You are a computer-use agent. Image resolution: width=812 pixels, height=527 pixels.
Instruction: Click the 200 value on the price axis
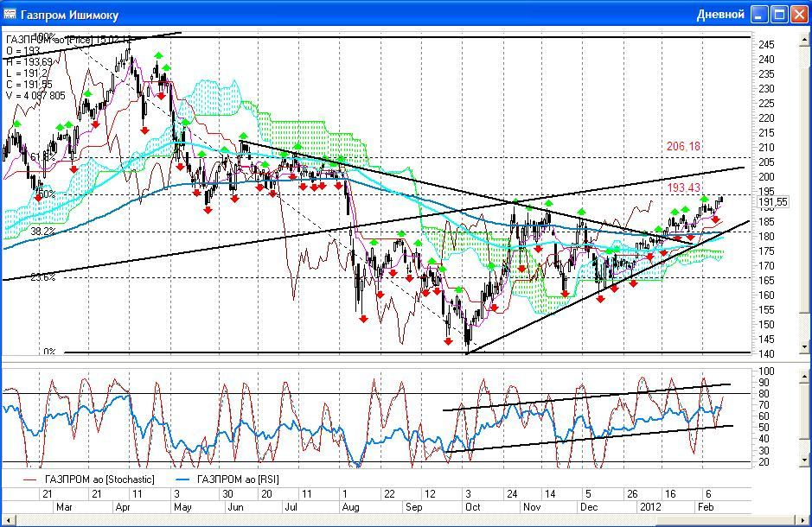[766, 177]
